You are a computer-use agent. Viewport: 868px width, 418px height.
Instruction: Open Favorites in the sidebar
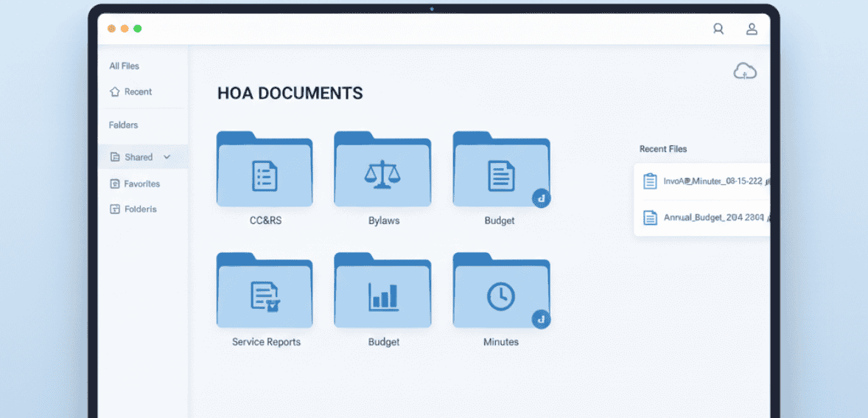pyautogui.click(x=143, y=184)
